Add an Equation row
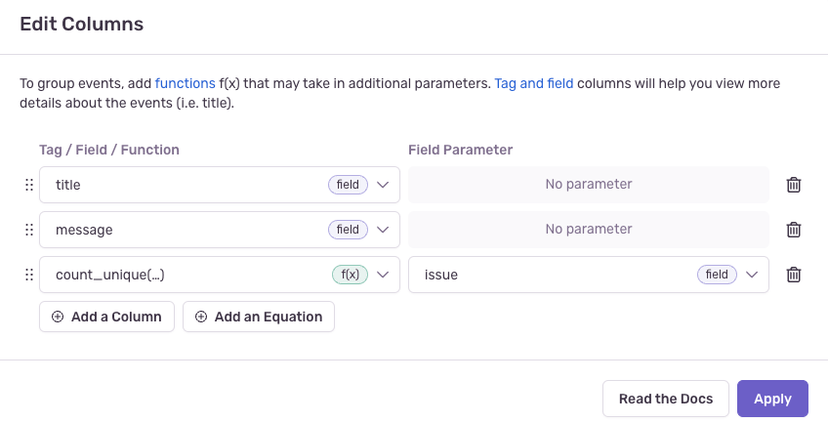The height and width of the screenshot is (430, 828). tap(258, 317)
